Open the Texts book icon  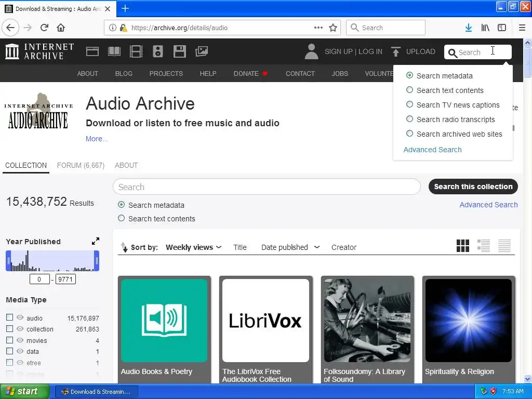tap(114, 51)
